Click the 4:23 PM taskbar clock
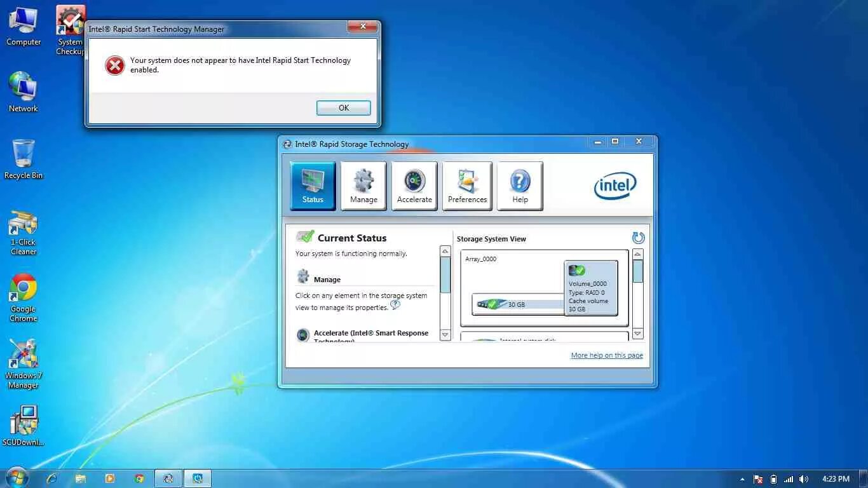The image size is (868, 488). (836, 479)
